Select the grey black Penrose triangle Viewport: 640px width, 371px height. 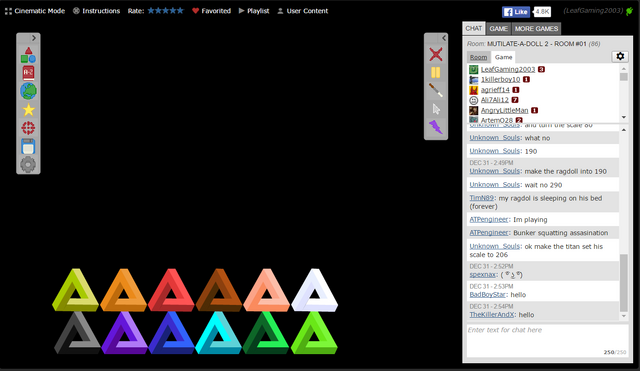point(77,333)
